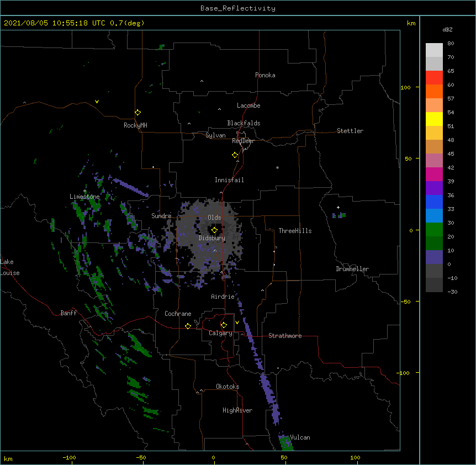Click the Lake Louise label
The image size is (476, 465).
click(10, 267)
